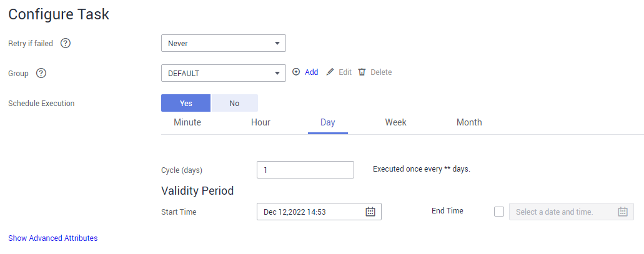This screenshot has height=254, width=644.
Task: Enable the End Time checkbox
Action: [x=499, y=212]
